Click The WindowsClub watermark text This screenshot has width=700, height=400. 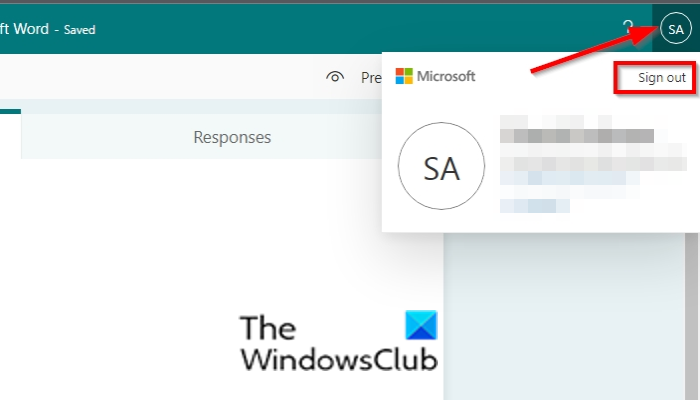point(339,344)
